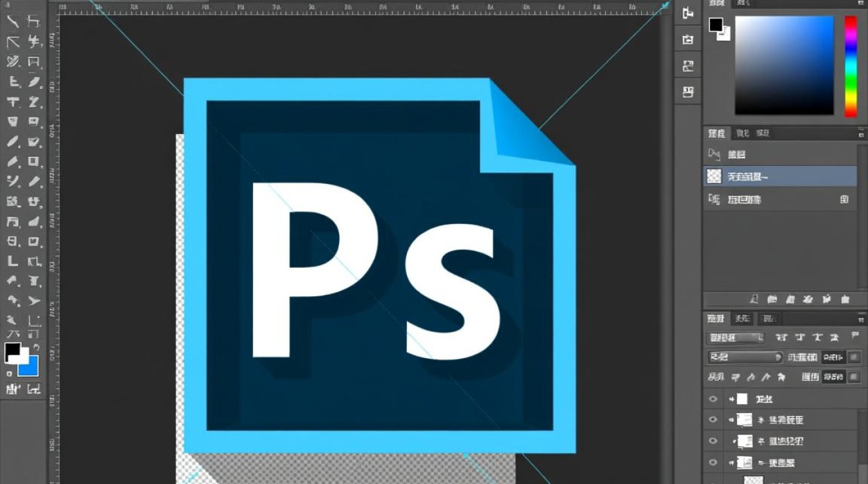
Task: Swap foreground and background colors in tools panel
Action: coord(36,348)
